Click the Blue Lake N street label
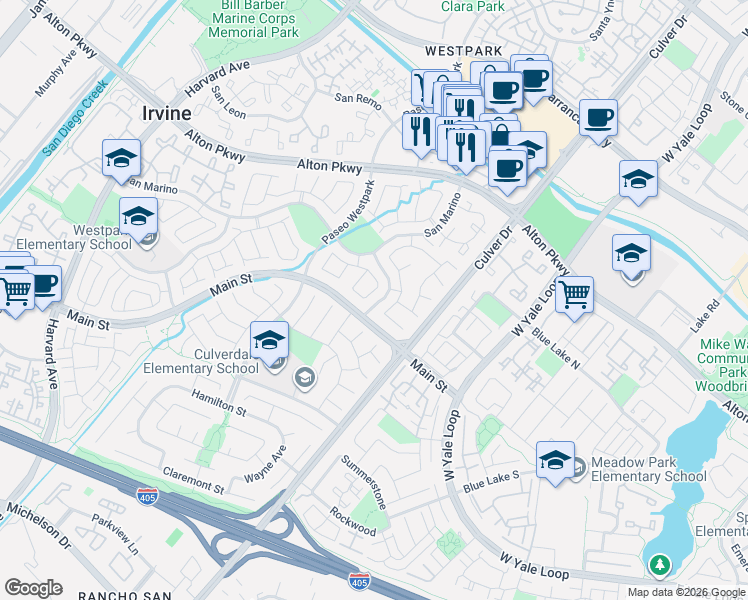748x600 pixels. (556, 348)
